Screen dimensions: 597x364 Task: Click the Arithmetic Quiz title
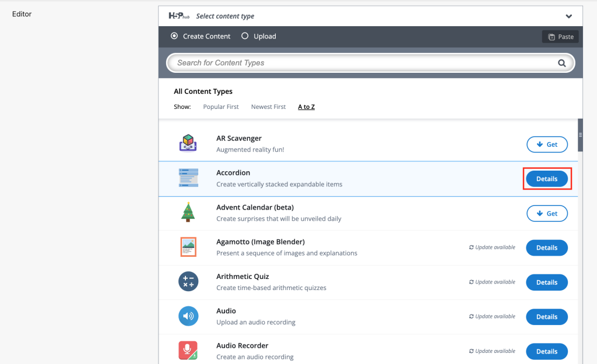point(243,277)
